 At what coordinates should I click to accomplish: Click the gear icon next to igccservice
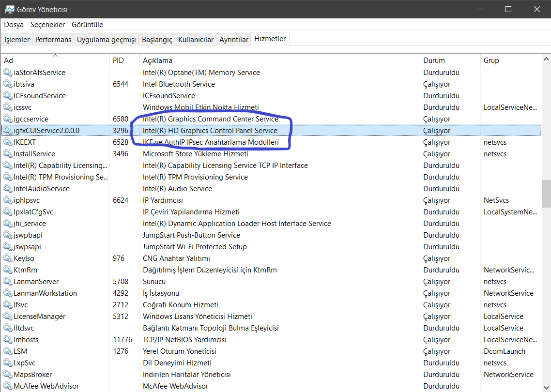coord(8,119)
